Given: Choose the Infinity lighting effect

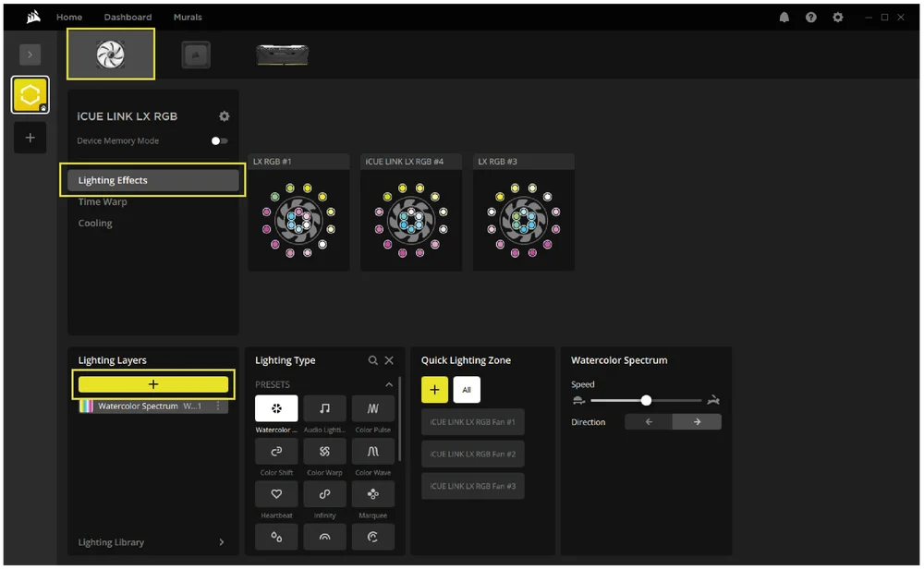Looking at the screenshot, I should [324, 494].
